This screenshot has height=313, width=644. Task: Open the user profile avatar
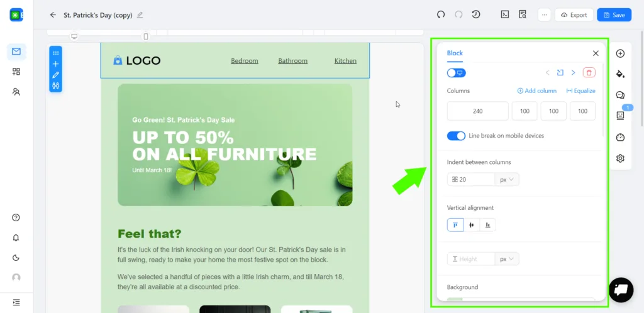pyautogui.click(x=16, y=278)
